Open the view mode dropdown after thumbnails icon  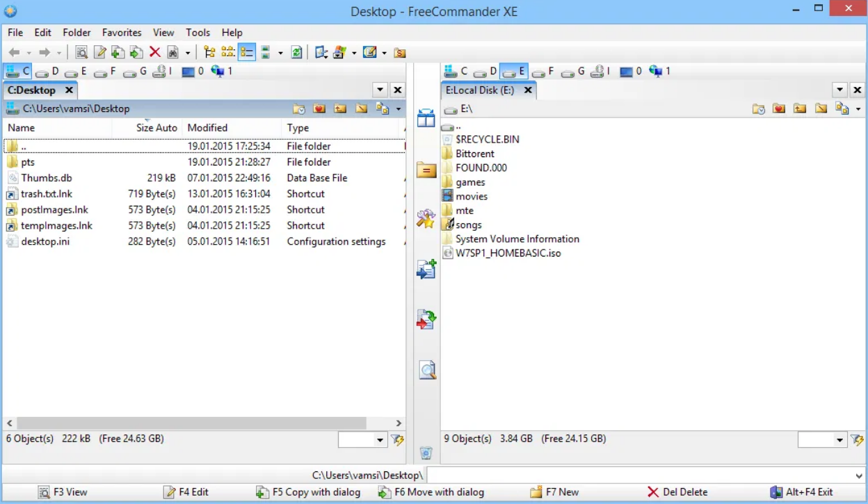(x=280, y=53)
